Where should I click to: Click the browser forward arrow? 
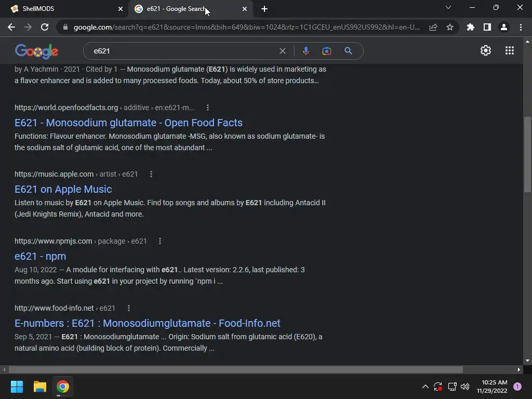(x=28, y=27)
